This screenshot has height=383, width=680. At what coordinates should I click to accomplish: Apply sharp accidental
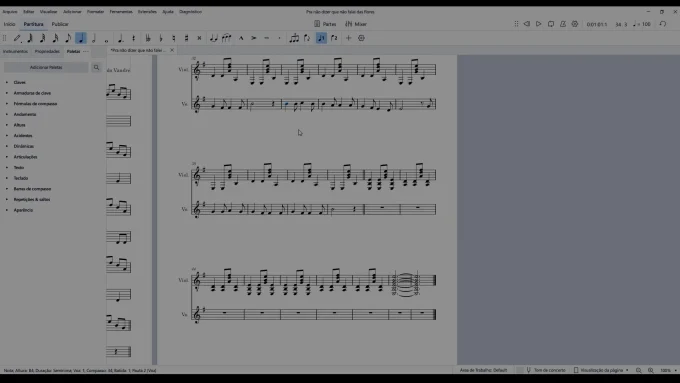[x=186, y=38]
